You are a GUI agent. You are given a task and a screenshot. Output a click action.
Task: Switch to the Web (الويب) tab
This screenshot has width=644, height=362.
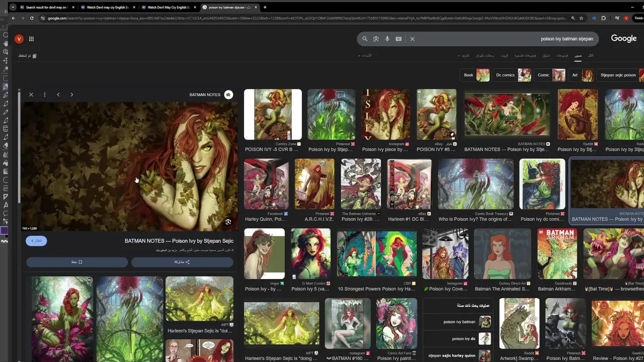click(x=504, y=56)
